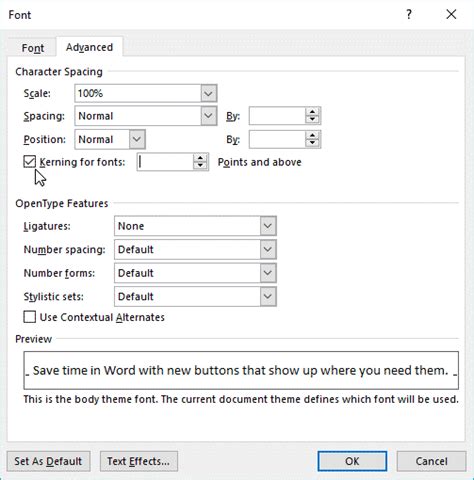Decrease the Spacing By value
This screenshot has width=474, height=480.
(312, 120)
